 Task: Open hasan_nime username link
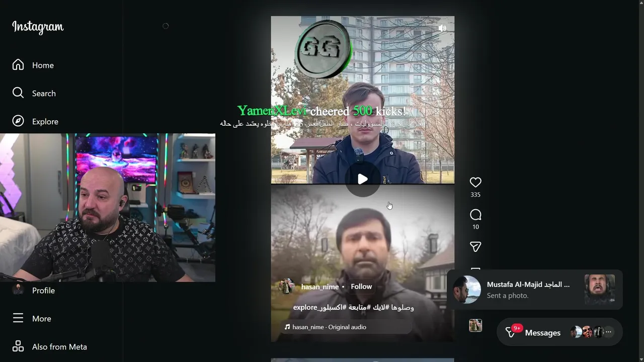point(320,287)
